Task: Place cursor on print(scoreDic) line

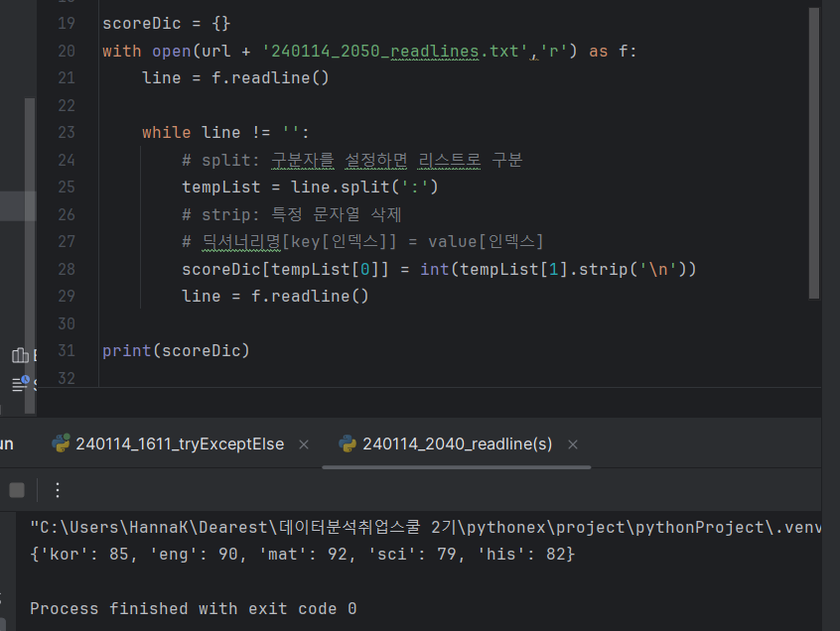Action: tap(176, 350)
